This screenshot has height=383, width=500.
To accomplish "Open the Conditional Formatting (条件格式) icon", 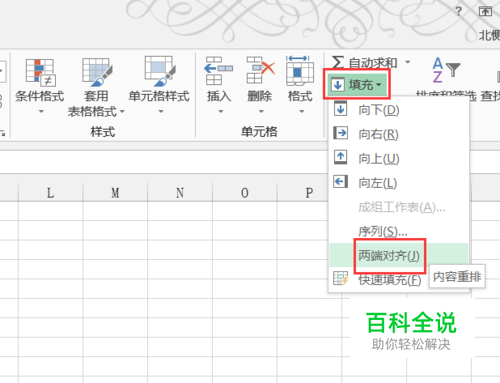I will pyautogui.click(x=40, y=72).
